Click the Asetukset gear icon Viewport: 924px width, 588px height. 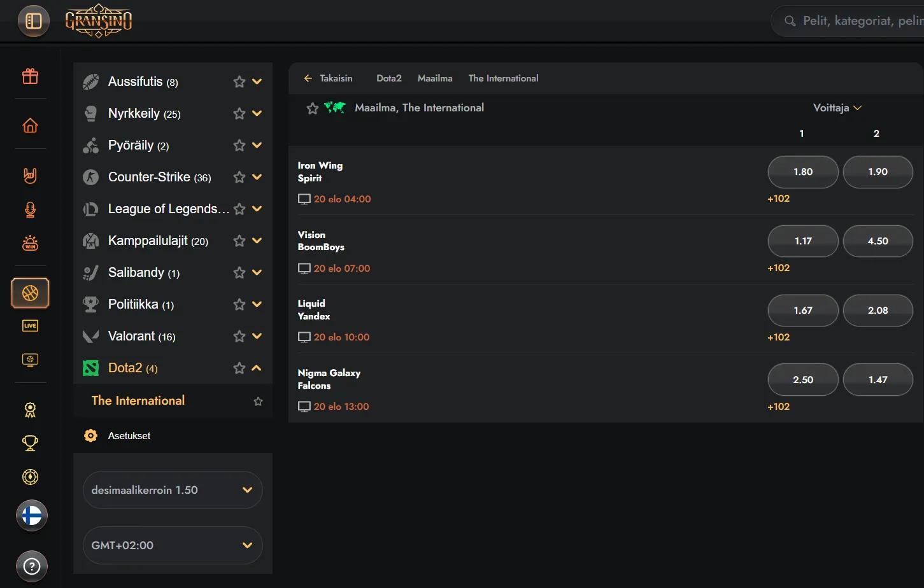point(91,435)
